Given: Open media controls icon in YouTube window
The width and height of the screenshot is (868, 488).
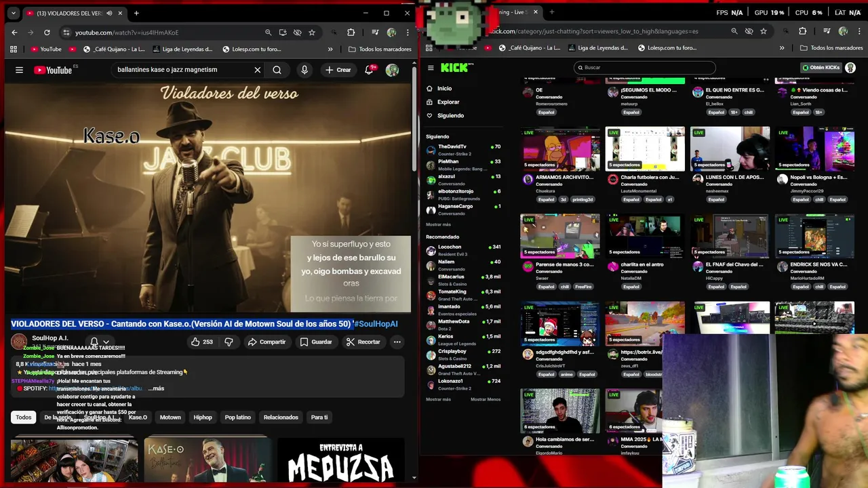Looking at the screenshot, I should click(375, 33).
